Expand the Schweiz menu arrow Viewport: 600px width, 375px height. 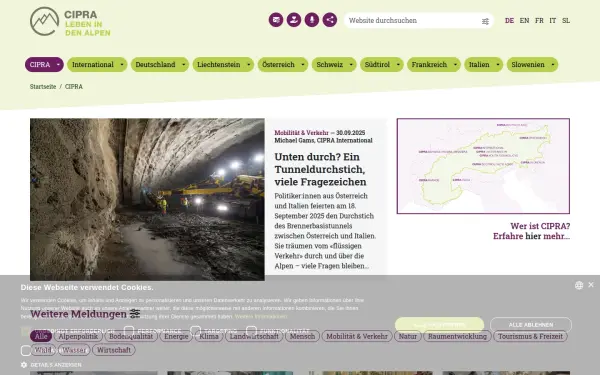click(351, 65)
